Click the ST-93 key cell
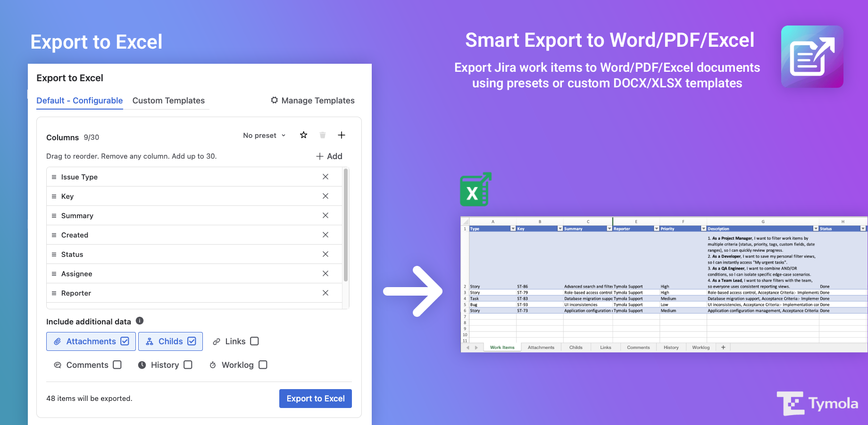This screenshot has width=868, height=425. tap(540, 305)
